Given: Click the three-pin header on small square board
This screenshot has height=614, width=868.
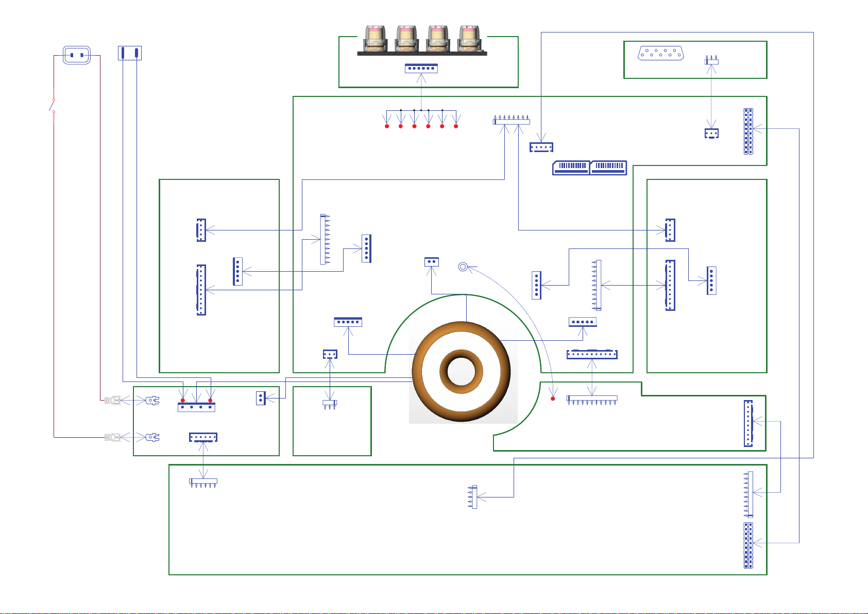Looking at the screenshot, I should pos(330,404).
